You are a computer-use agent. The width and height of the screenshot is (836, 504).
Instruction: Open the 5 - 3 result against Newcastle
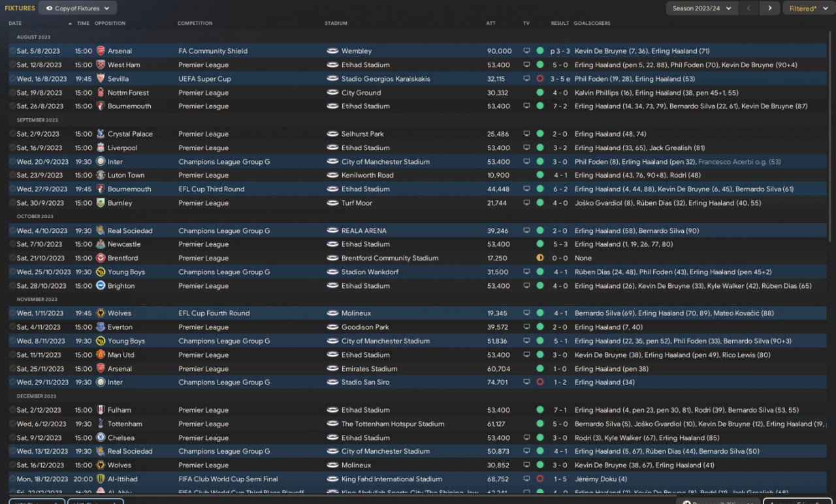pyautogui.click(x=560, y=244)
